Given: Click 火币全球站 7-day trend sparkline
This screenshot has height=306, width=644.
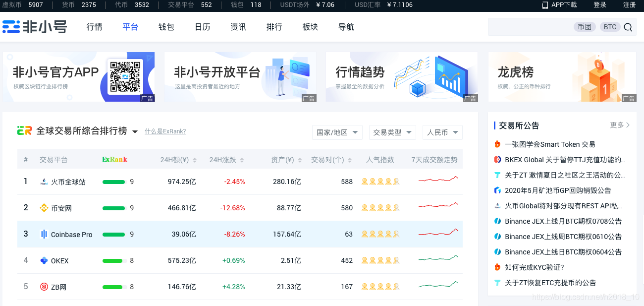Looking at the screenshot, I should (x=438, y=180).
